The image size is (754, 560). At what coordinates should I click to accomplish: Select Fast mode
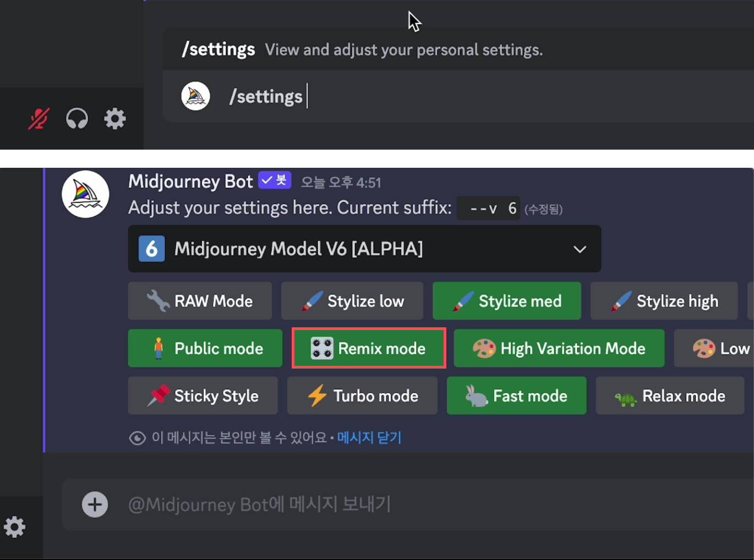click(516, 396)
